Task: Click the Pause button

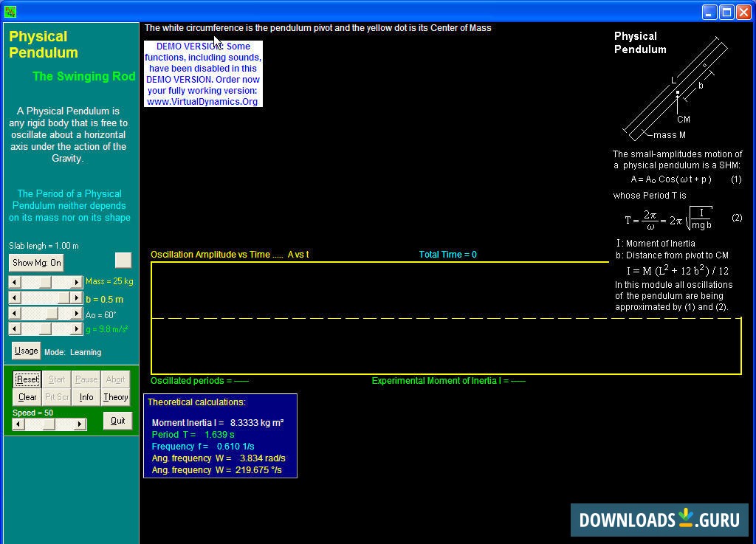Action: [86, 379]
